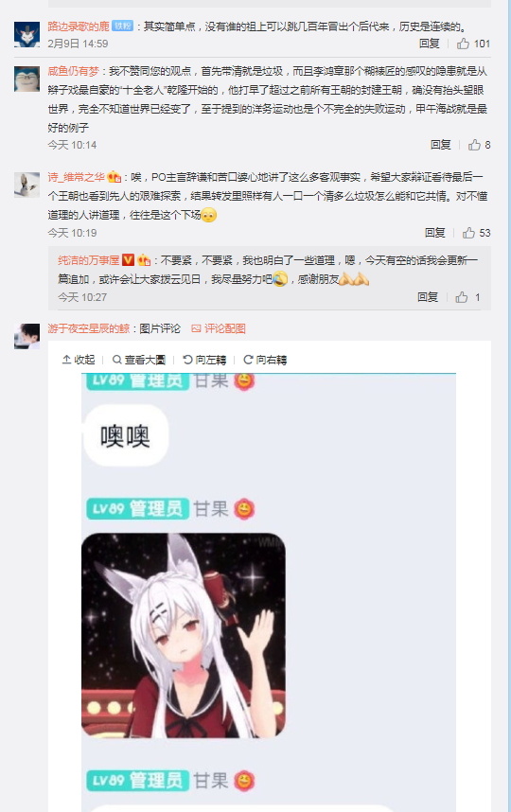
Task: Open 纯洁的万事屋 username link
Action: tap(89, 260)
